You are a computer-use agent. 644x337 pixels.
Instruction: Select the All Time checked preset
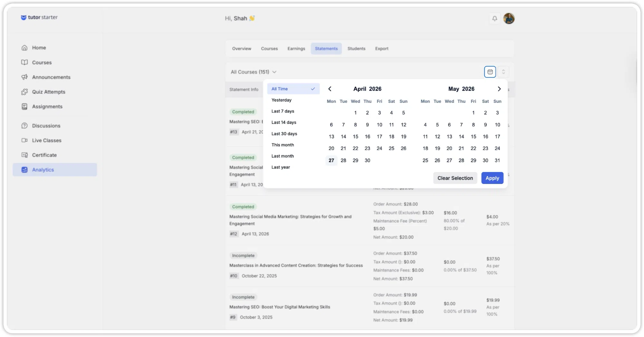coord(293,89)
